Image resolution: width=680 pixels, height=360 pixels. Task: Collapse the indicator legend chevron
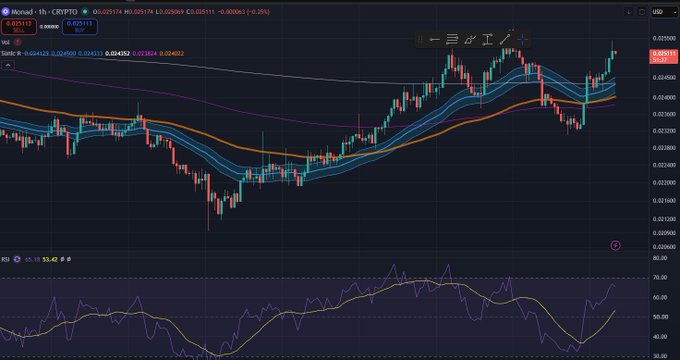[x=7, y=65]
